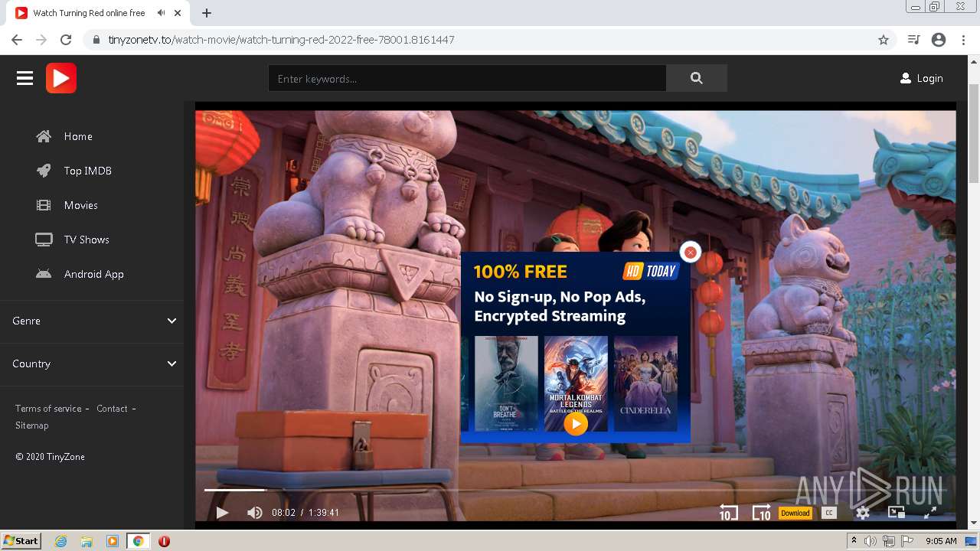Bookmark this page with star
Image resolution: width=980 pixels, height=551 pixels.
[x=884, y=40]
